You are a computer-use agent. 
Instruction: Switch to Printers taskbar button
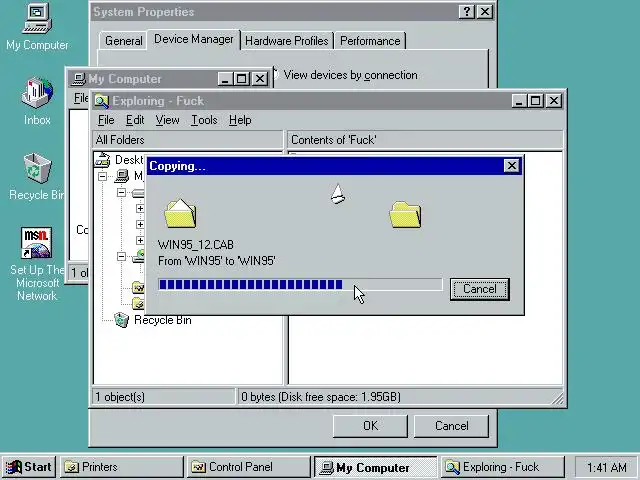(x=122, y=467)
